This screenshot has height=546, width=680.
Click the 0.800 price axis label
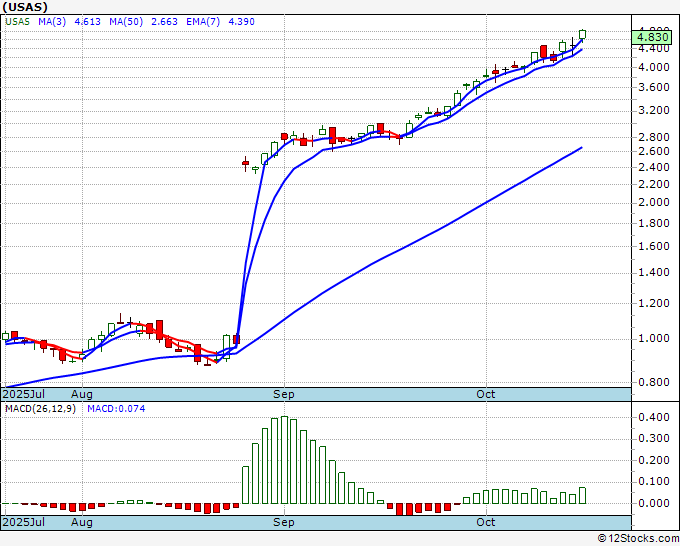(654, 382)
